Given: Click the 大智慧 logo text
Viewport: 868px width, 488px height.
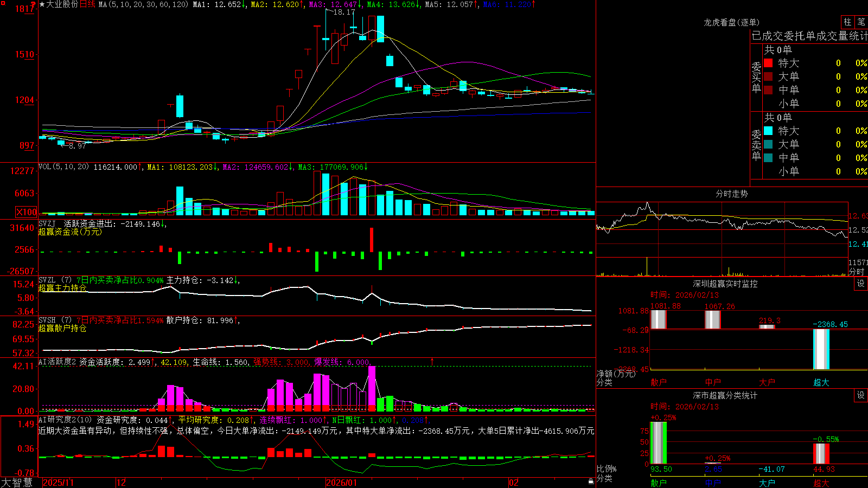Looking at the screenshot, I should click(x=17, y=482).
